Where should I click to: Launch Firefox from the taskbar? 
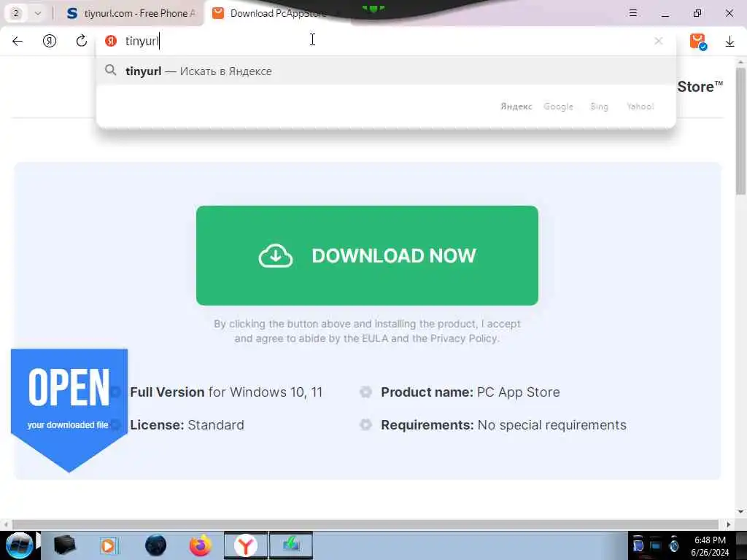[x=201, y=545]
